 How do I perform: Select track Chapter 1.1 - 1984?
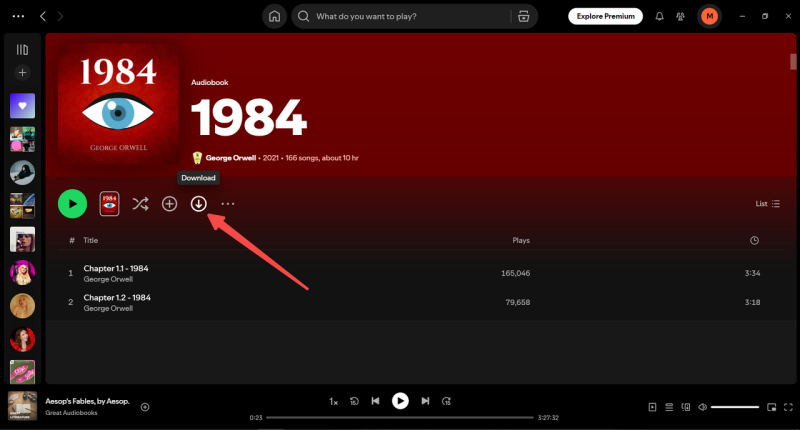116,268
